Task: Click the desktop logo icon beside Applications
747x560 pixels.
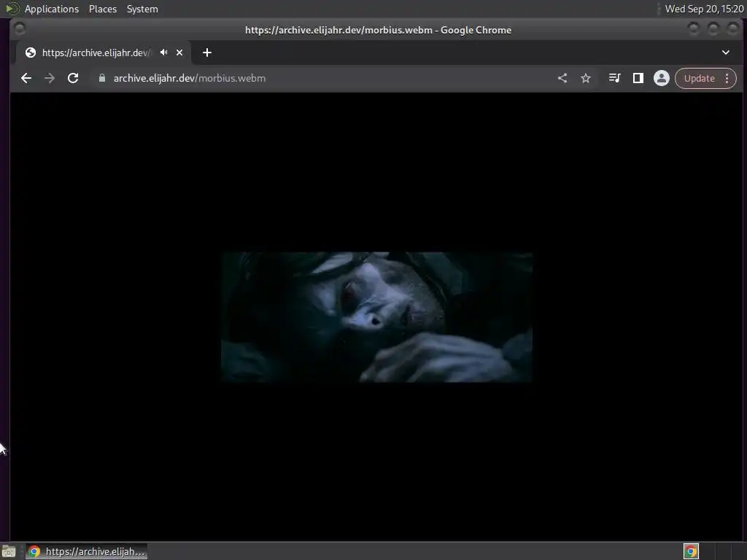Action: point(12,9)
